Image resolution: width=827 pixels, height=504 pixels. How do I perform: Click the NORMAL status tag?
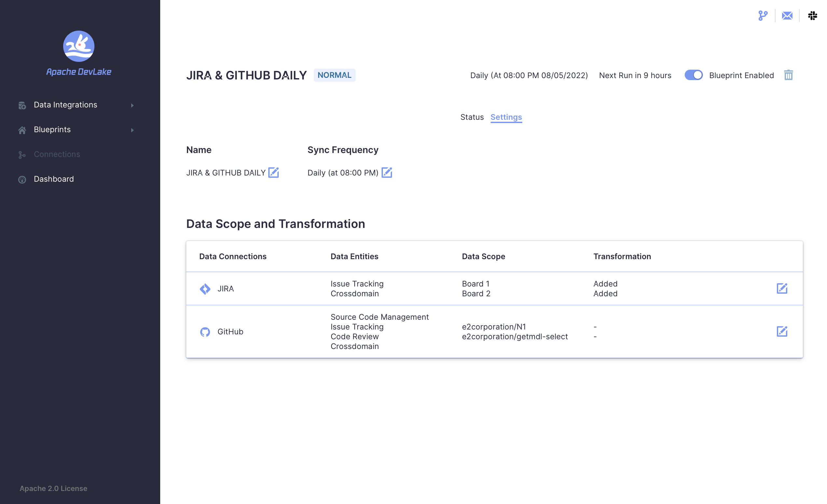pos(334,75)
